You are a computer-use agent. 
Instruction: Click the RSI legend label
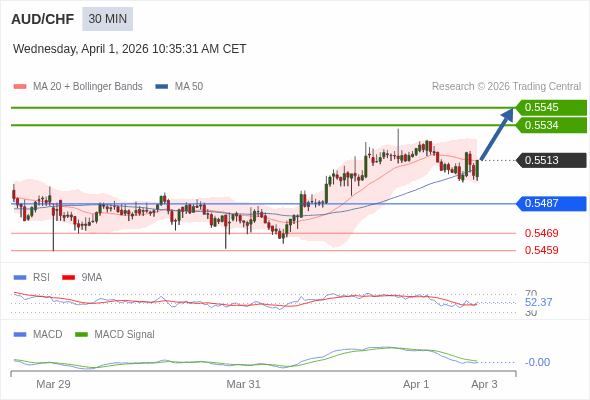[x=41, y=278]
